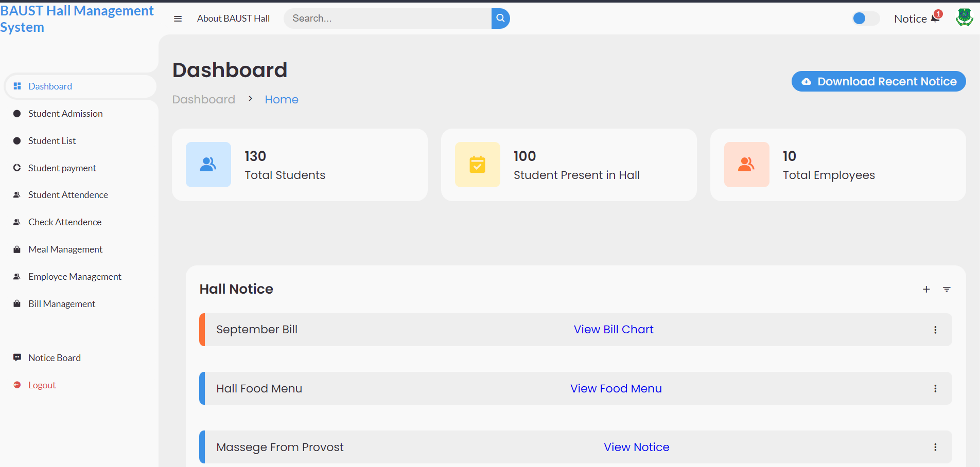The image size is (980, 467).
Task: Click the Total Students people icon
Action: click(208, 165)
